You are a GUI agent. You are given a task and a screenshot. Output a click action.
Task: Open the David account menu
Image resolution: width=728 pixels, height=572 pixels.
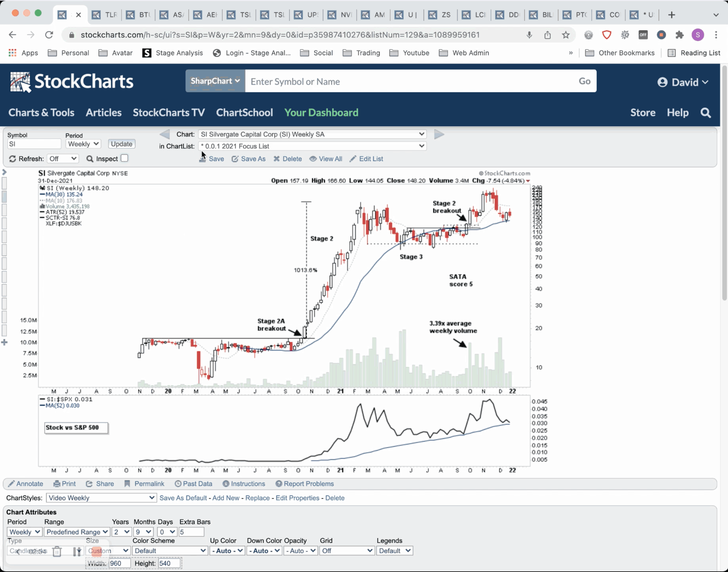pyautogui.click(x=683, y=82)
